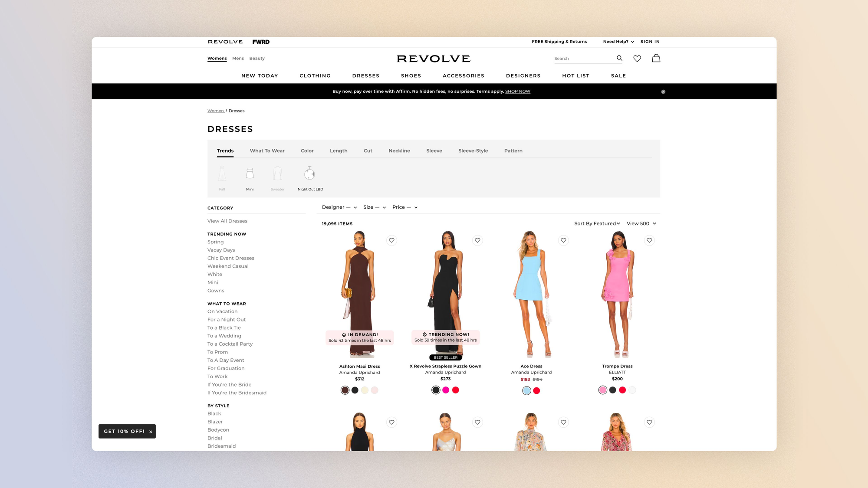Dismiss the Affirm banner close icon

point(663,92)
